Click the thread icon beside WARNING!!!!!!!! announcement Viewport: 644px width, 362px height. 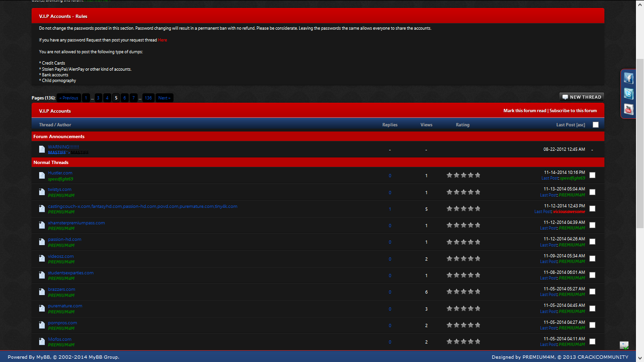pos(42,149)
